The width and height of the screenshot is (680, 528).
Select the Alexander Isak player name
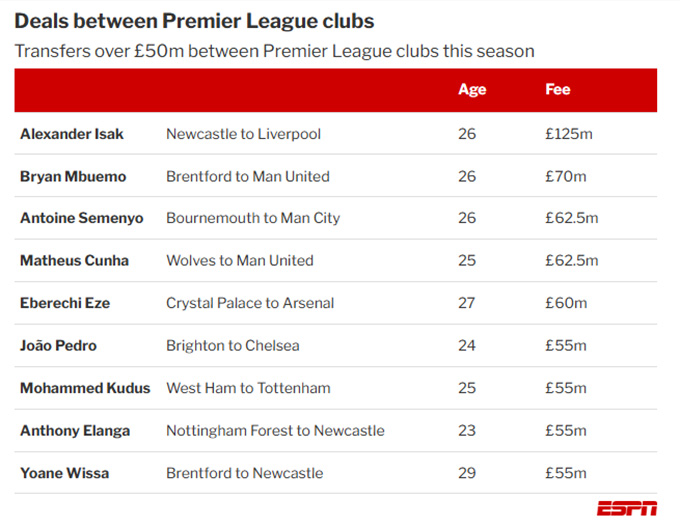72,134
